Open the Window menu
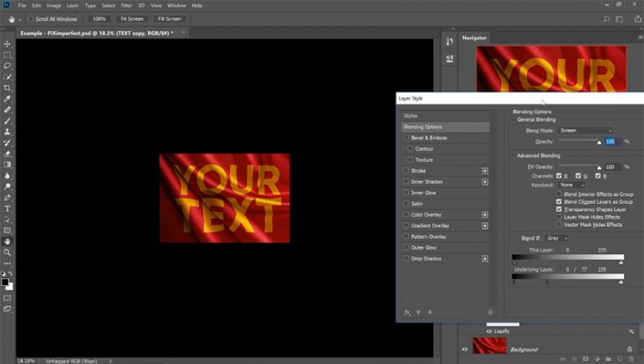Screen dimensions: 644x364 176,5
